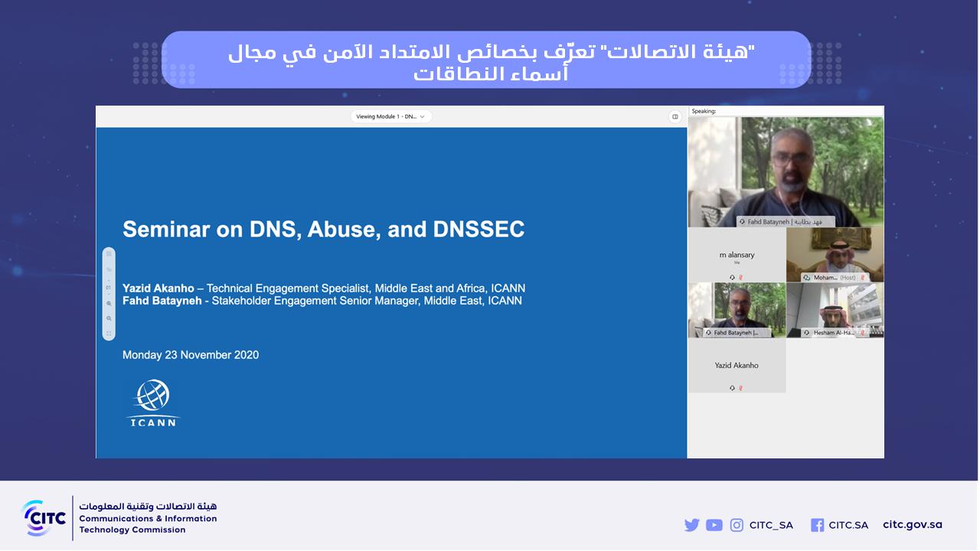Click the date 'Monday 23 November 2020'
980x551 pixels.
[191, 355]
